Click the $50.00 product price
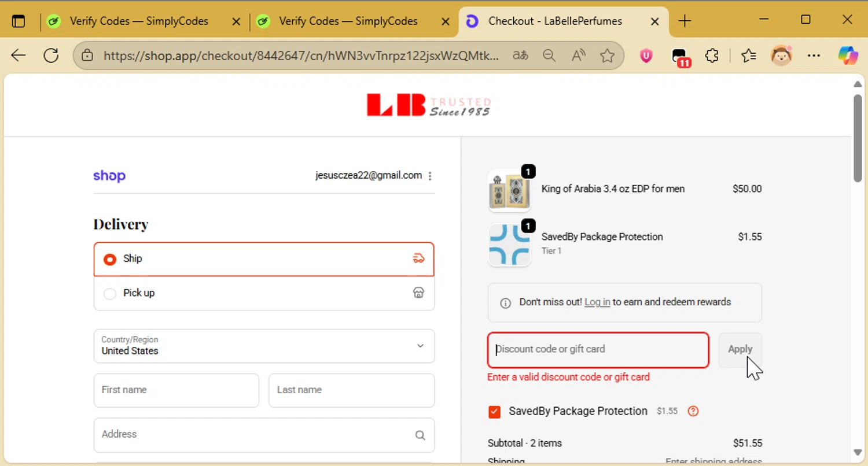Viewport: 868px width, 466px height. tap(747, 189)
